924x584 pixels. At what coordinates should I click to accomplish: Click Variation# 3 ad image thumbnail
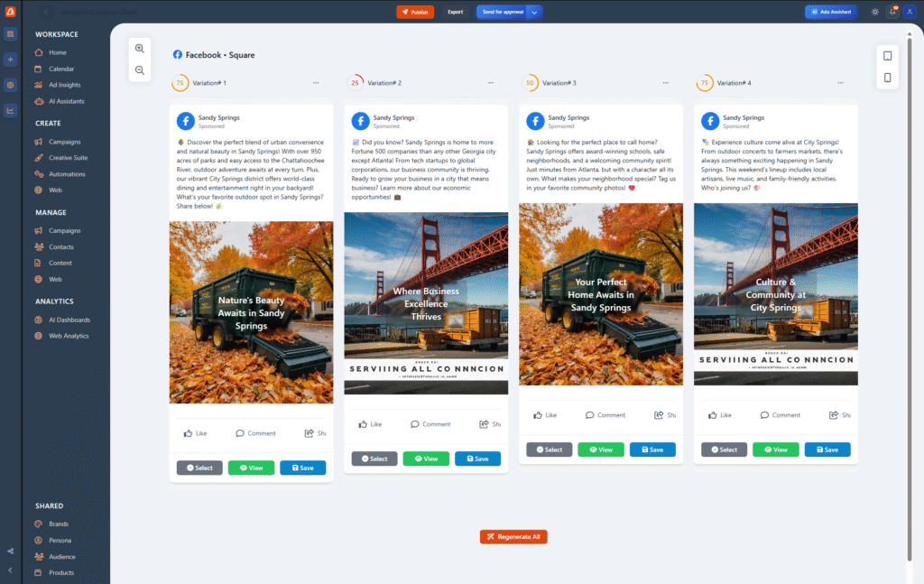point(600,294)
